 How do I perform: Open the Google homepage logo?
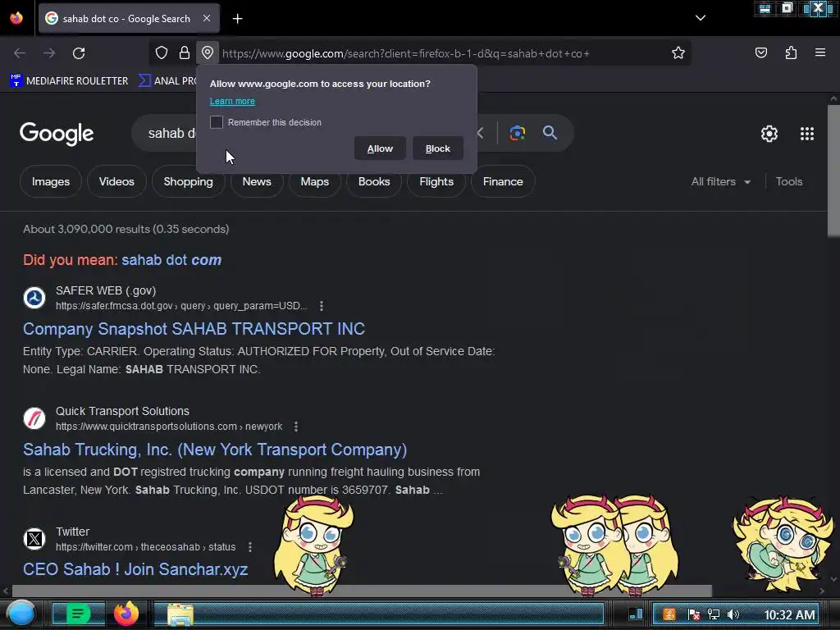tap(57, 134)
